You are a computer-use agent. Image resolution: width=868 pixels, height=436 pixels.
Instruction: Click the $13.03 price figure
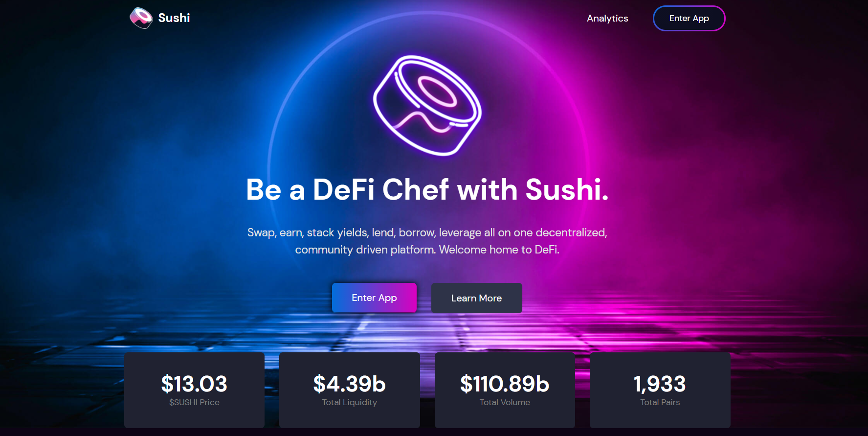(x=194, y=384)
